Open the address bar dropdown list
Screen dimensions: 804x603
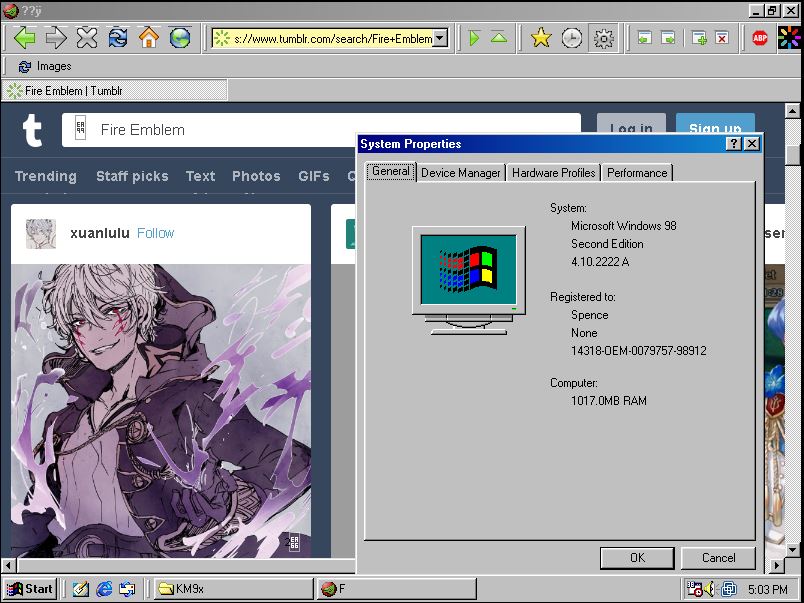click(x=440, y=37)
